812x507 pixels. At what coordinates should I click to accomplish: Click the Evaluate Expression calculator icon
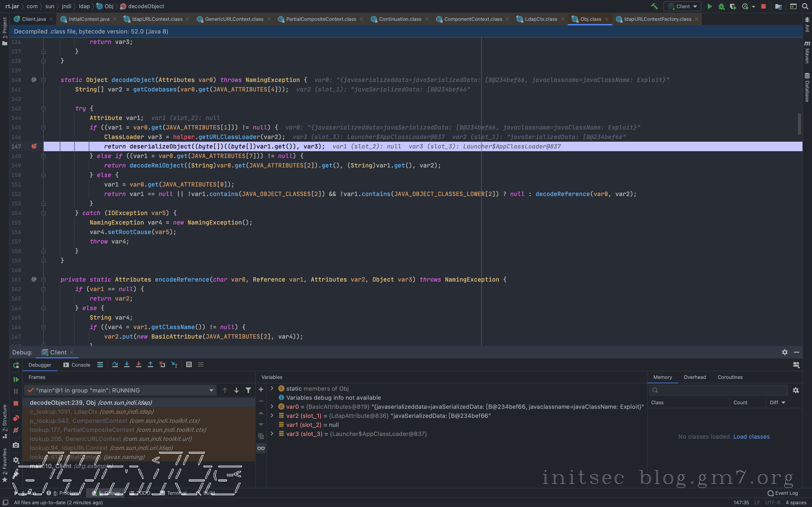189,364
